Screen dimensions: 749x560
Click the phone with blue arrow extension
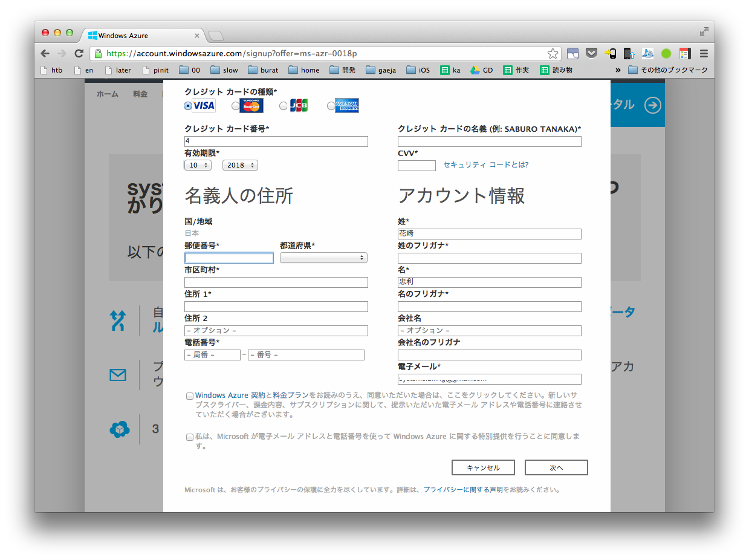pos(629,53)
